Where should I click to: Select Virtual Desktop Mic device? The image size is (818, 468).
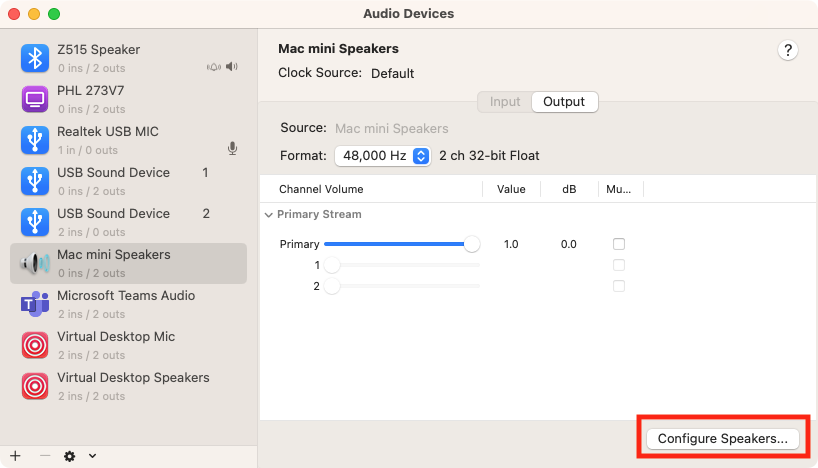[x=128, y=345]
